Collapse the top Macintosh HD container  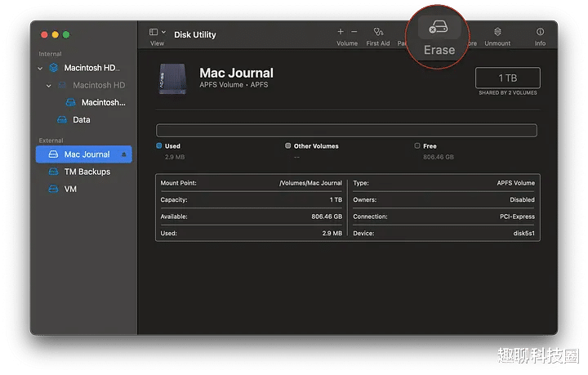click(41, 68)
